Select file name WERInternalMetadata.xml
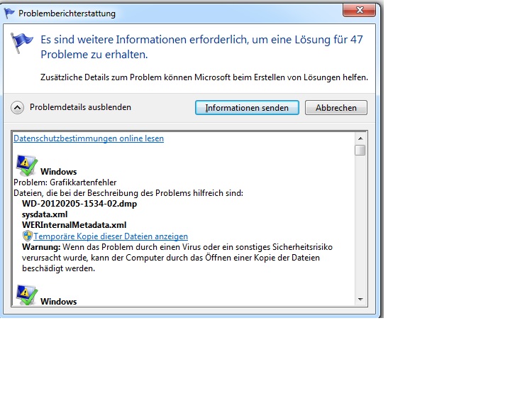This screenshot has width=532, height=399. point(74,225)
